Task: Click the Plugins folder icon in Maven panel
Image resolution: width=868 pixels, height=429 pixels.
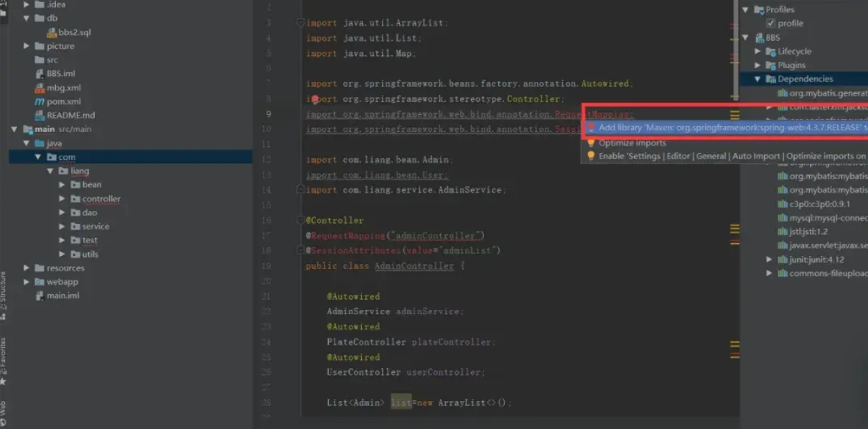Action: (x=770, y=65)
